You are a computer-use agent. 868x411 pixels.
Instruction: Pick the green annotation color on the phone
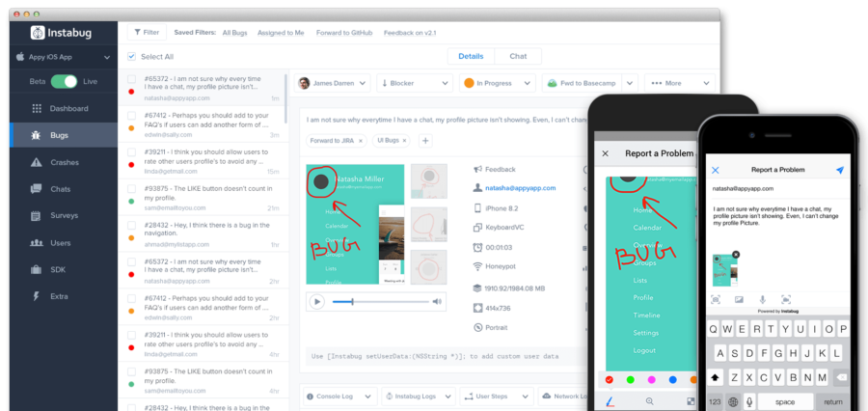pos(630,380)
